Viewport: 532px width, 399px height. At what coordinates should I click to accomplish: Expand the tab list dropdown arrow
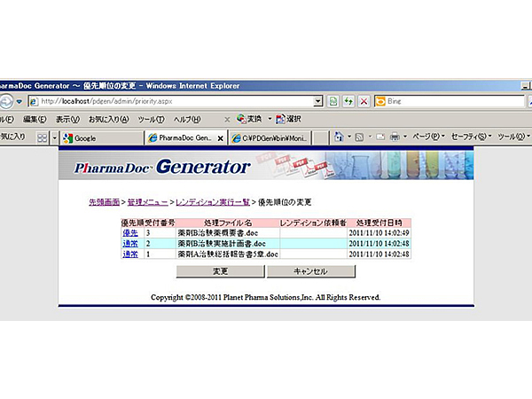[x=55, y=138]
